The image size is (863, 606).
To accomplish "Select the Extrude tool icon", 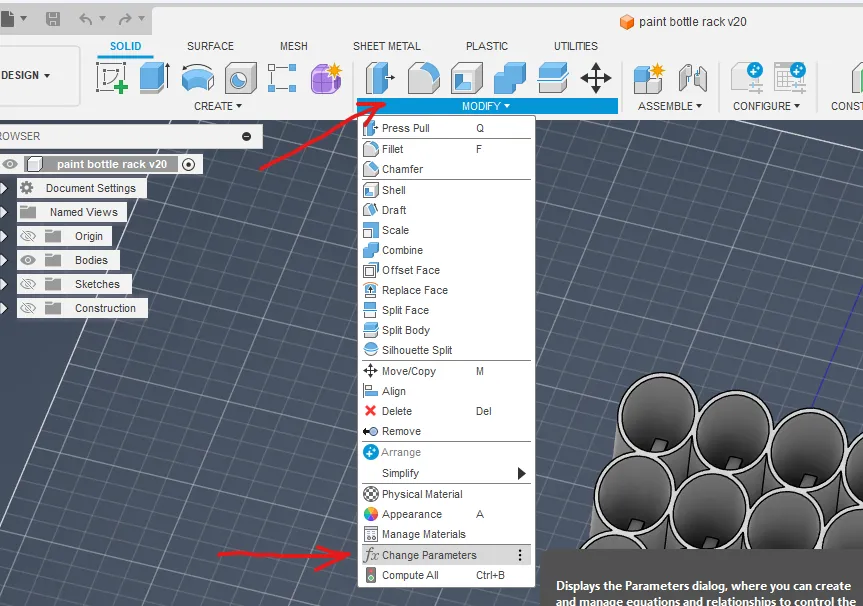I will click(155, 77).
